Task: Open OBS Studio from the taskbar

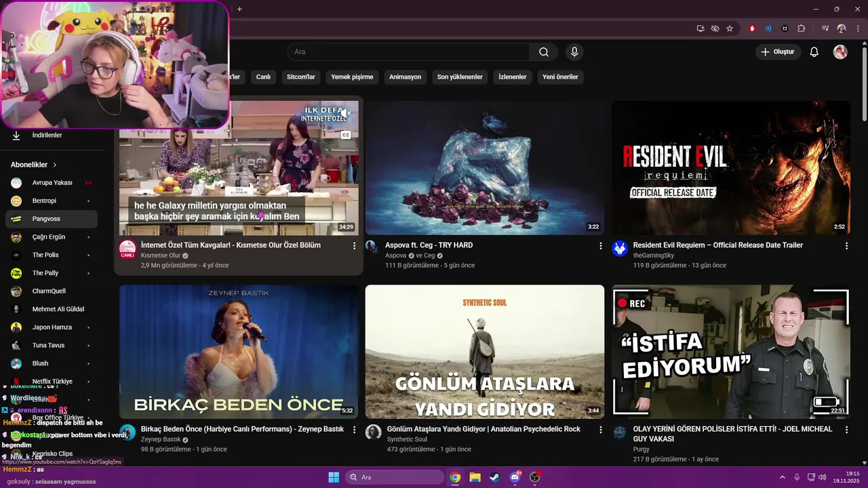Action: (x=534, y=477)
